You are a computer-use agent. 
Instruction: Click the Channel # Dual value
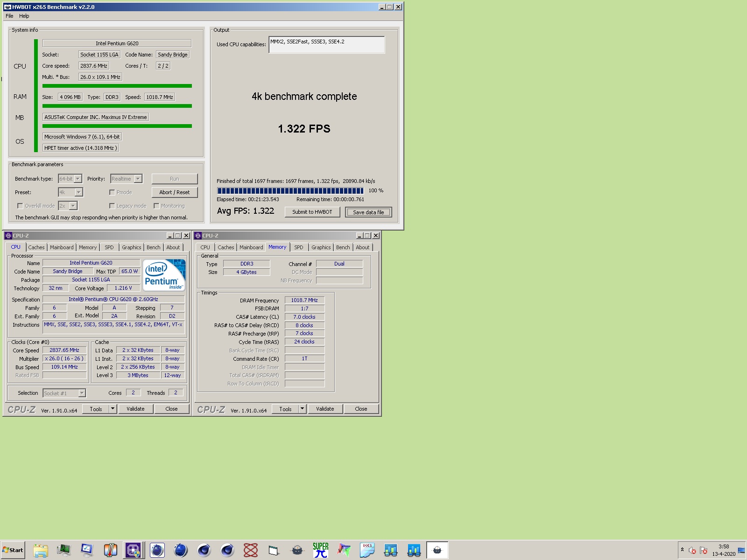point(339,264)
